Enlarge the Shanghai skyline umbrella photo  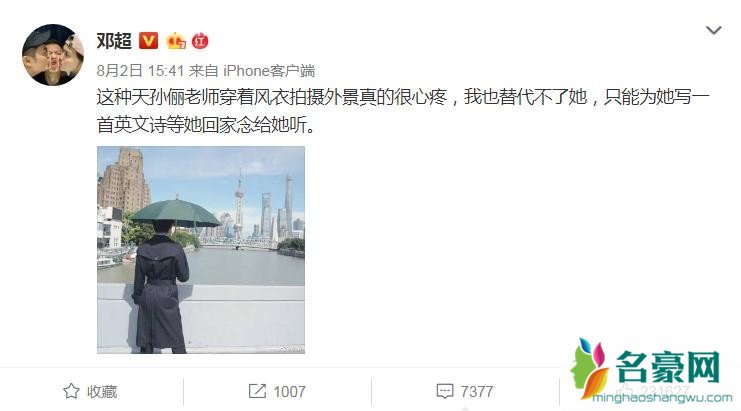201,250
